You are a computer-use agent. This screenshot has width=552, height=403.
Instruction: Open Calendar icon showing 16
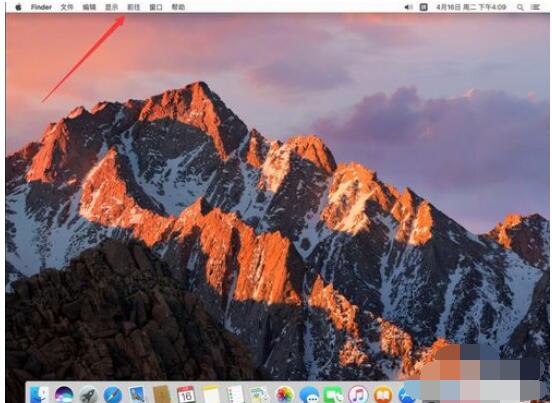186,394
